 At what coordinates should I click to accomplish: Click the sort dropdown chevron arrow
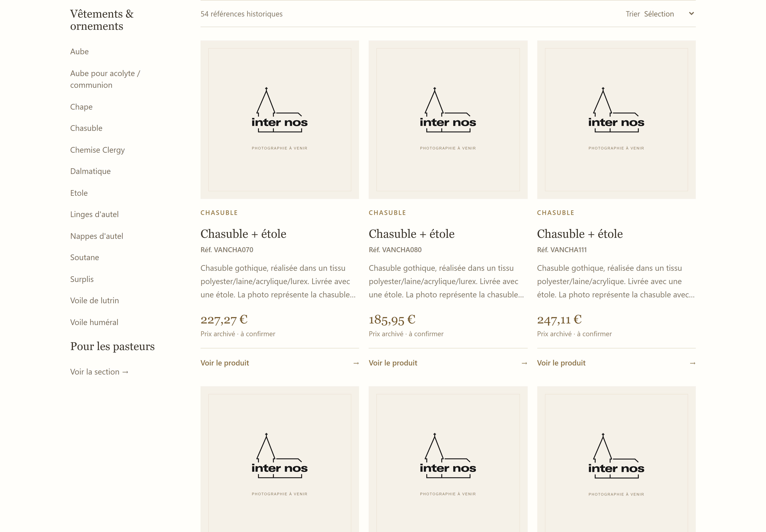pos(691,14)
